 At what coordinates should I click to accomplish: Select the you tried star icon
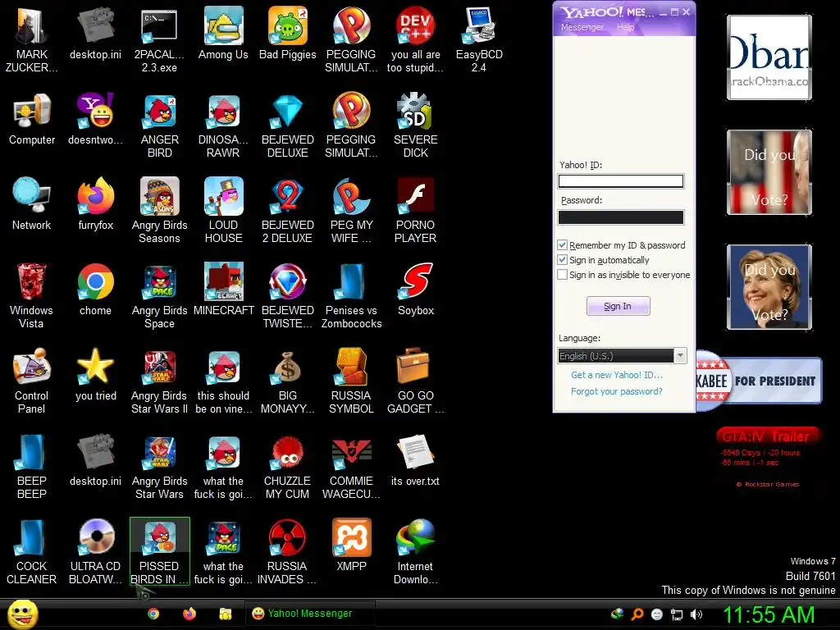pyautogui.click(x=95, y=375)
